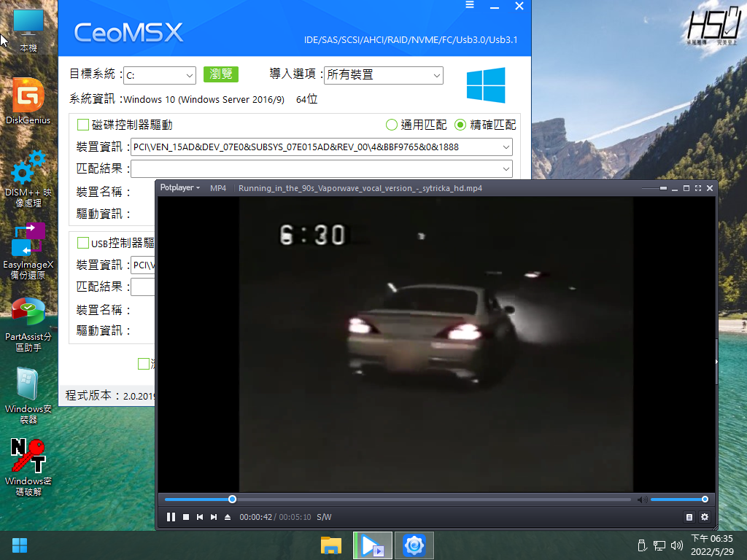The width and height of the screenshot is (747, 560).
Task: Close the Potplayer window
Action: 710,188
